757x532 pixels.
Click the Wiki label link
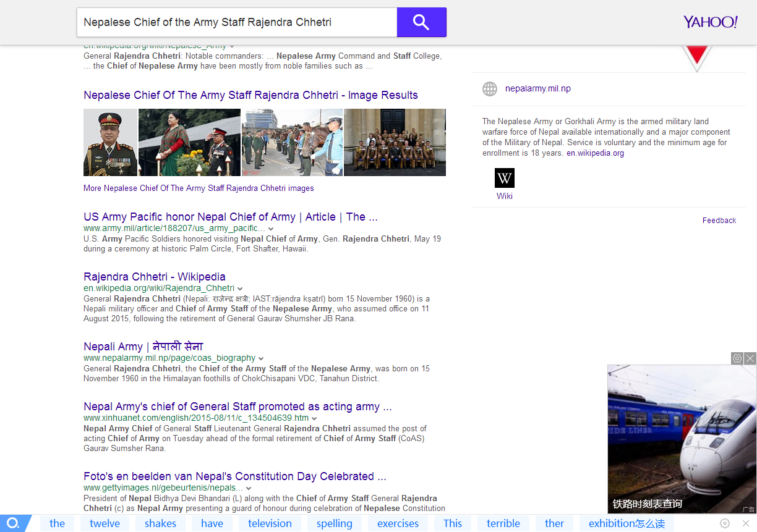505,196
